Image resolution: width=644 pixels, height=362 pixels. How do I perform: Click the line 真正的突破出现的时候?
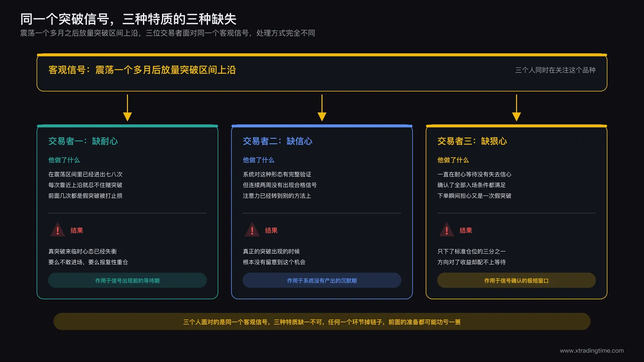tap(271, 251)
